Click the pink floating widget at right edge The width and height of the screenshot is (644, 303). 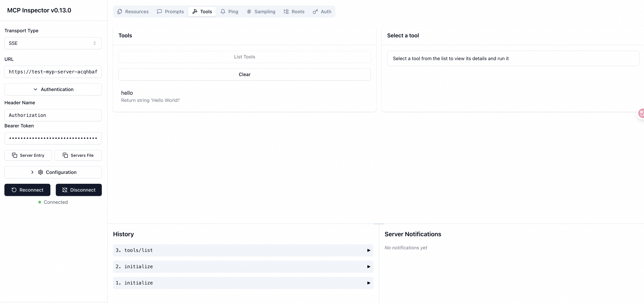641,113
